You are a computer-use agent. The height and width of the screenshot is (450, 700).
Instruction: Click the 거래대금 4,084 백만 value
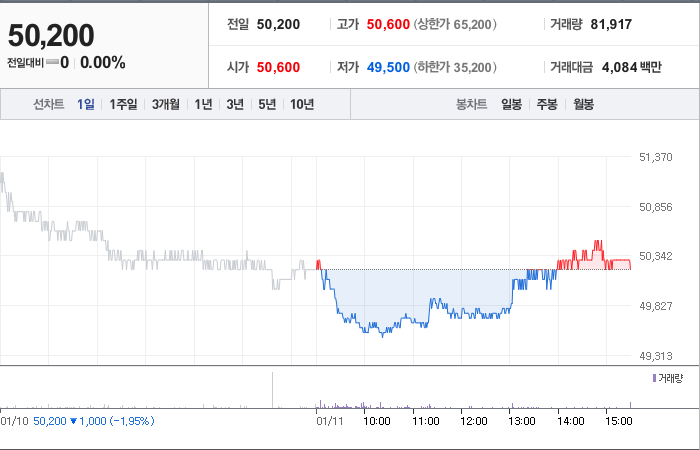click(x=632, y=67)
